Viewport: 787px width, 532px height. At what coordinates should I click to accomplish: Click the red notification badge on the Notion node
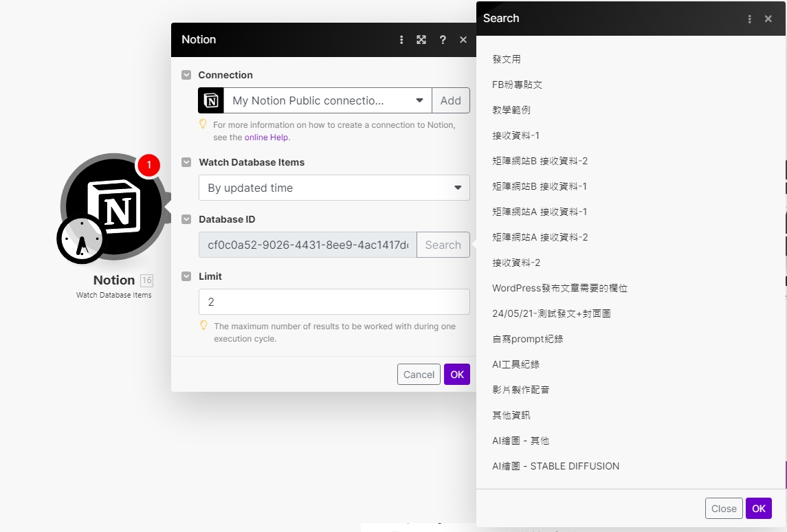(x=148, y=165)
